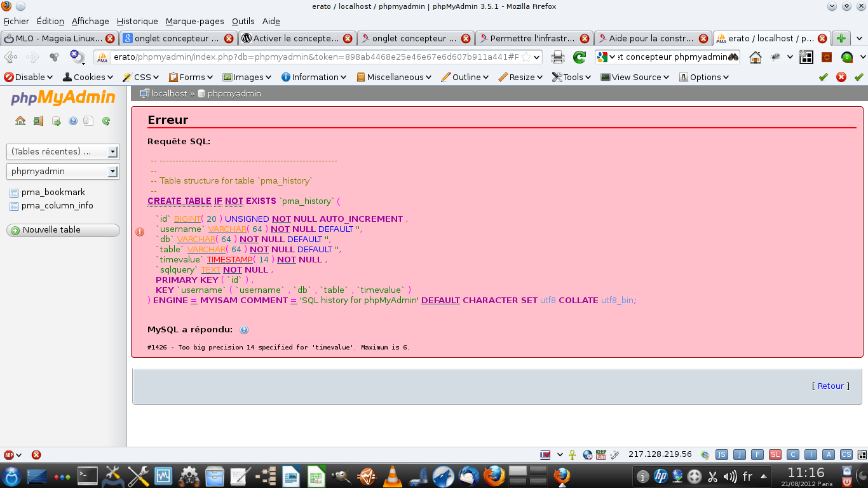Open the View Source dropdown
The width and height of the screenshot is (868, 488).
635,77
